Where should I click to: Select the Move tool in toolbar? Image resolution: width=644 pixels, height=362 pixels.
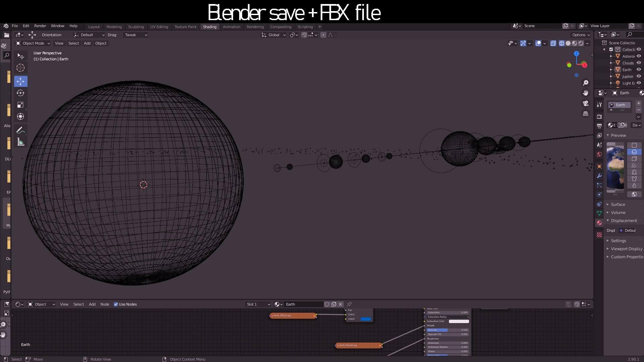20,81
